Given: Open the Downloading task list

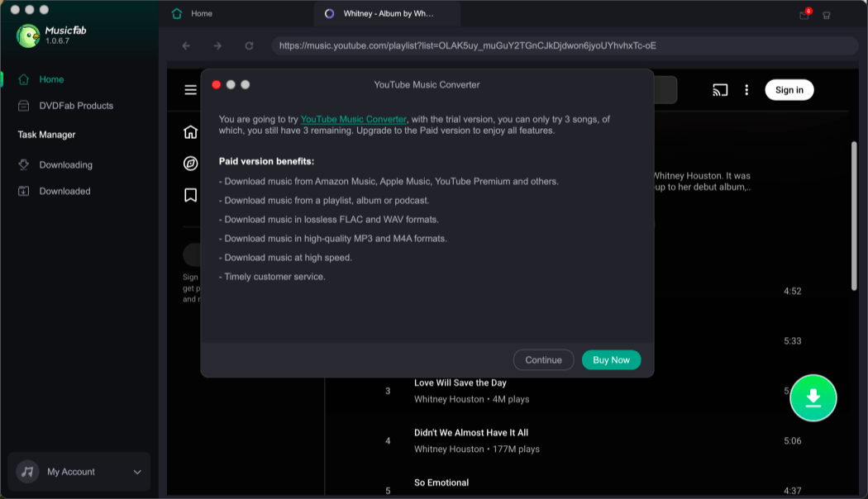Looking at the screenshot, I should (x=65, y=165).
